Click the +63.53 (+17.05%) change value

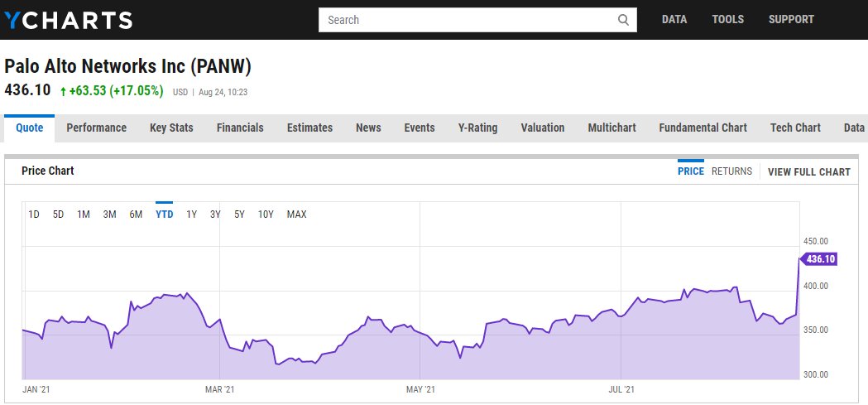pyautogui.click(x=116, y=91)
